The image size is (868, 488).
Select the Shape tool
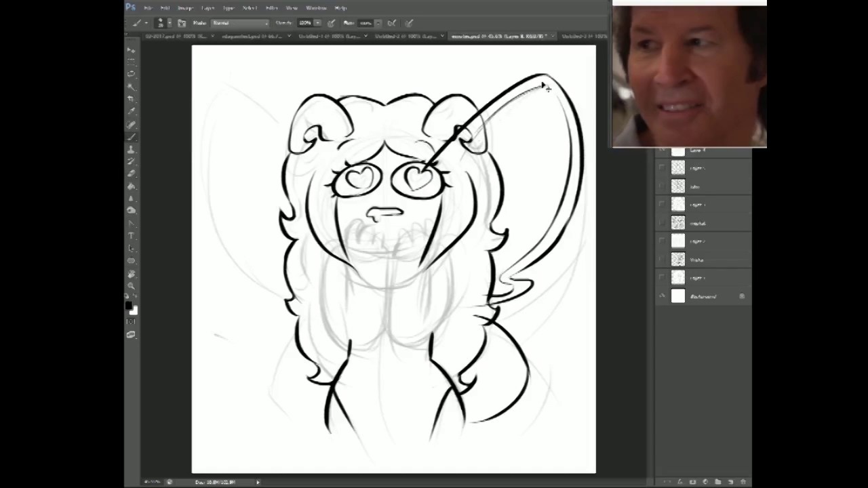(x=131, y=260)
